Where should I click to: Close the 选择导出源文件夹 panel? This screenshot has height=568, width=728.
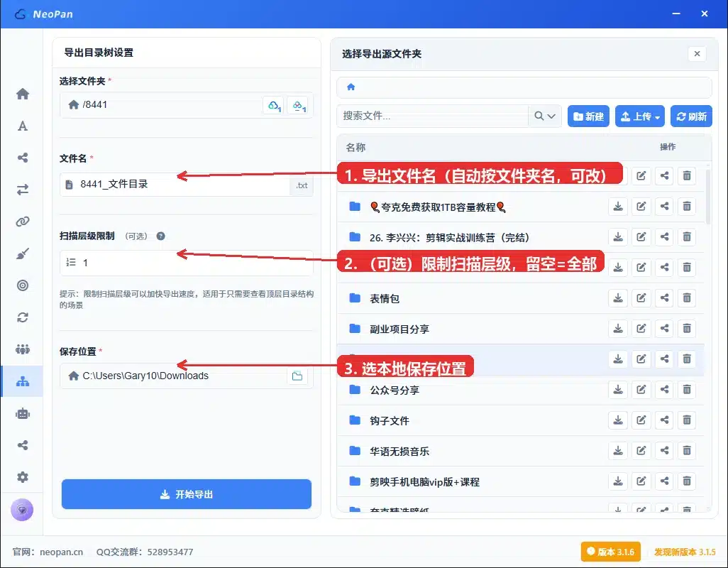[x=697, y=54]
